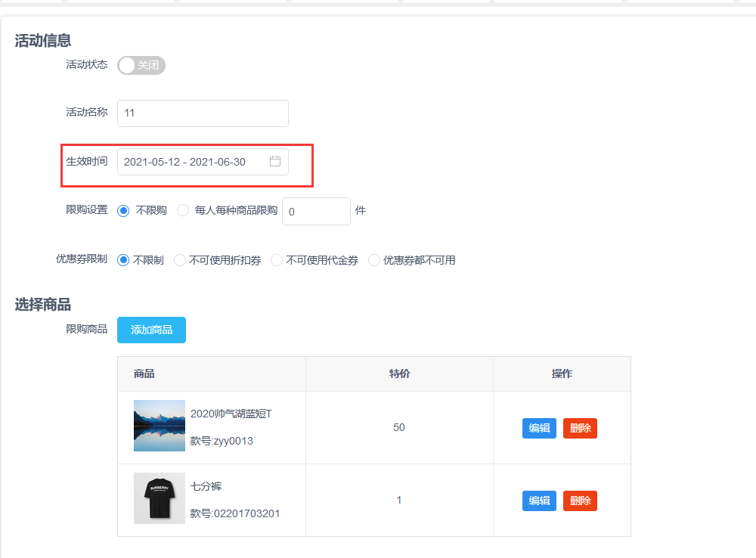Click the product name 七分裤

coord(206,486)
